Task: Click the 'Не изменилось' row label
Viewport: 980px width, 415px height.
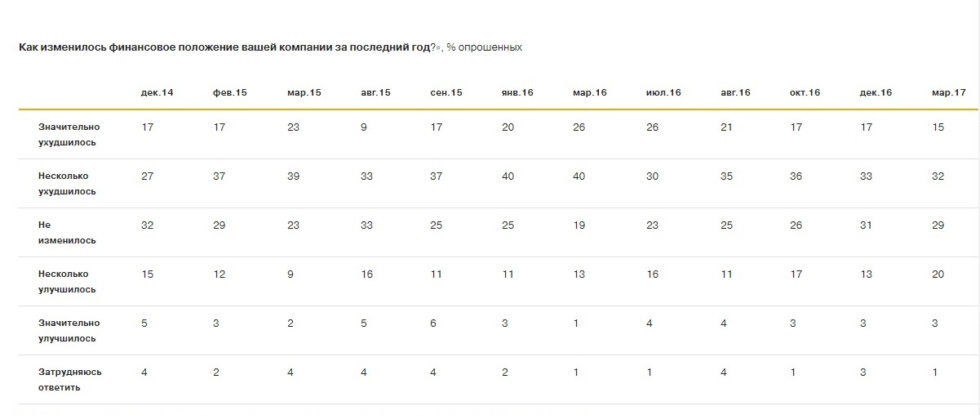Action: [x=67, y=233]
